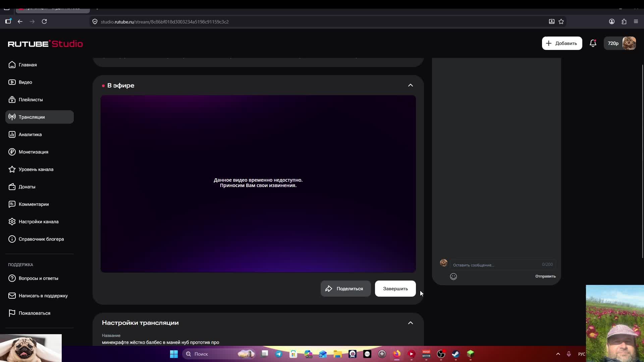
Task: Open the Донаты sidebar item
Action: 27,187
